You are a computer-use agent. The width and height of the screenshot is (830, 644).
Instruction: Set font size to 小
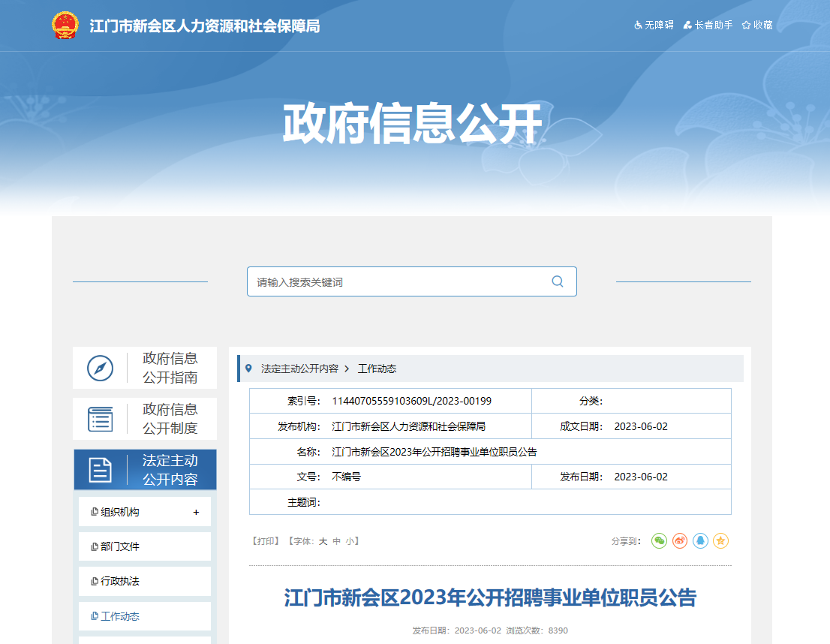[x=350, y=540]
